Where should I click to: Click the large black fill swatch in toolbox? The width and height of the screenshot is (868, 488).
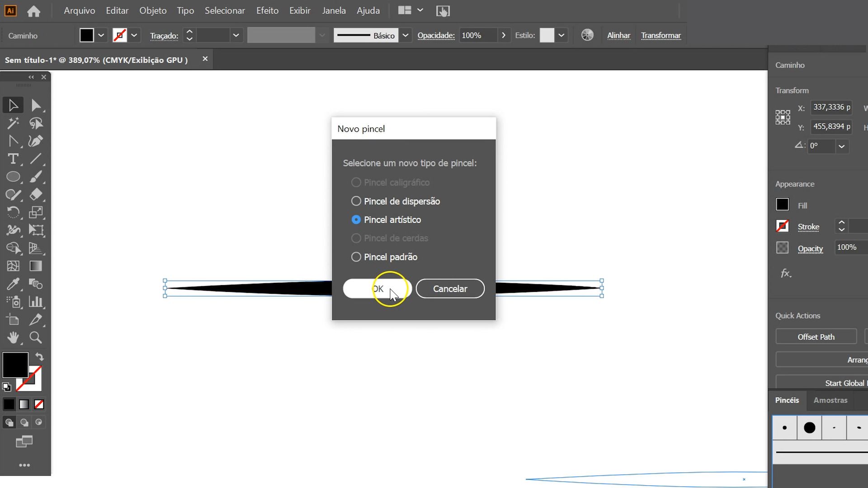tap(15, 365)
